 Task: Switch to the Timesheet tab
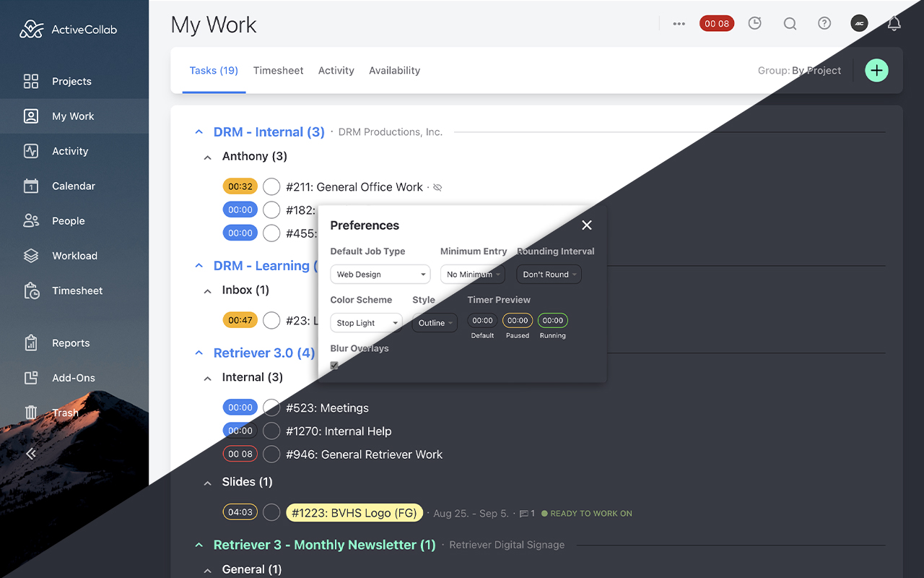coord(278,70)
